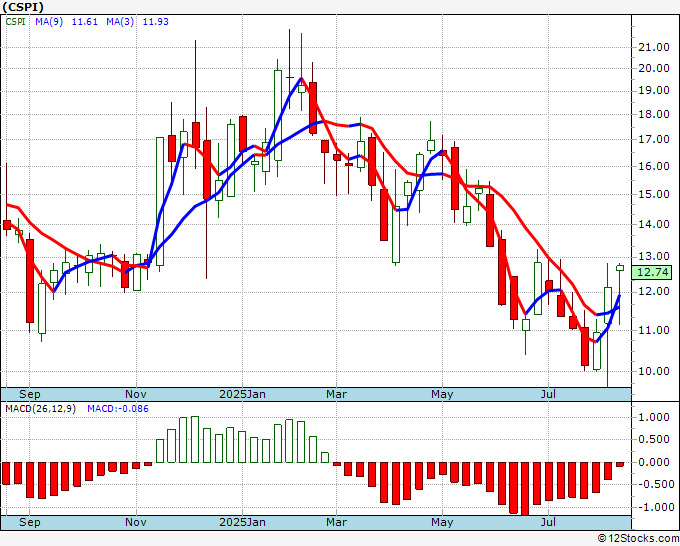Select the MA(9) legend label
Viewport: 680px width, 546px height.
[x=49, y=22]
